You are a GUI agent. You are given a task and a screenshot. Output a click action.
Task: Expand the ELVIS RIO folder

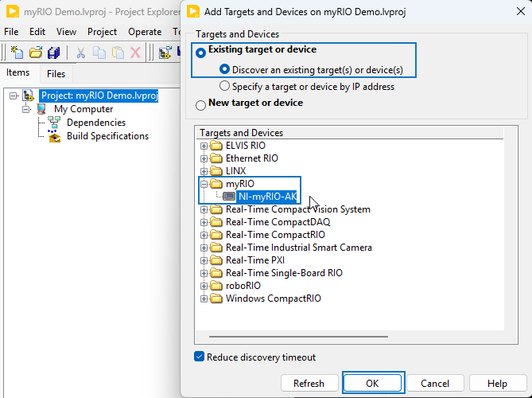point(204,146)
